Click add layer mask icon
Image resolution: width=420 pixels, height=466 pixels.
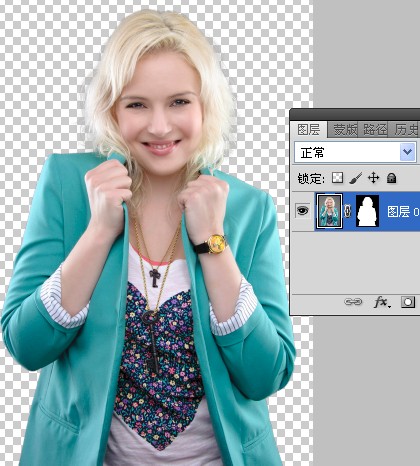point(408,302)
